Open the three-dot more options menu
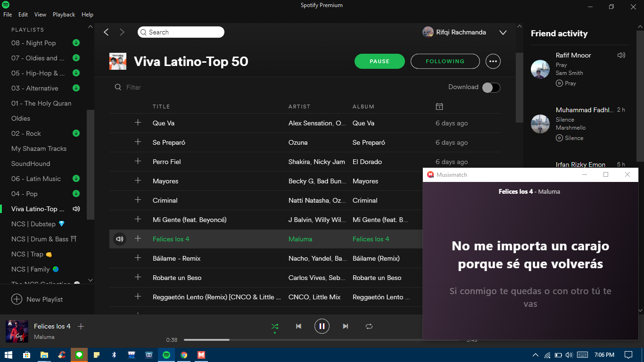This screenshot has width=644, height=362. pyautogui.click(x=493, y=61)
